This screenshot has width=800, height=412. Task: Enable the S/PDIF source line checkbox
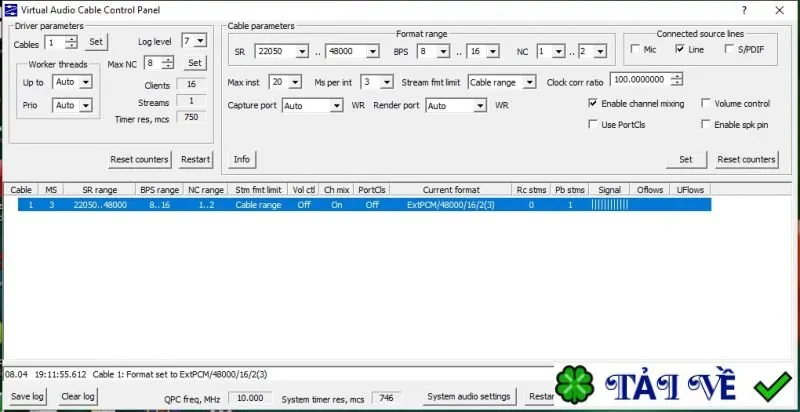click(x=729, y=49)
